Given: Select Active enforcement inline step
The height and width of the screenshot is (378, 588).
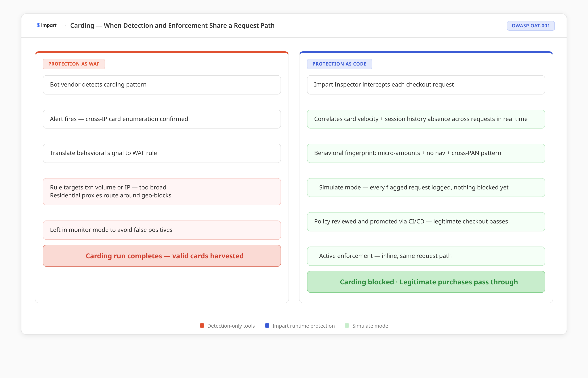Looking at the screenshot, I should pos(426,256).
